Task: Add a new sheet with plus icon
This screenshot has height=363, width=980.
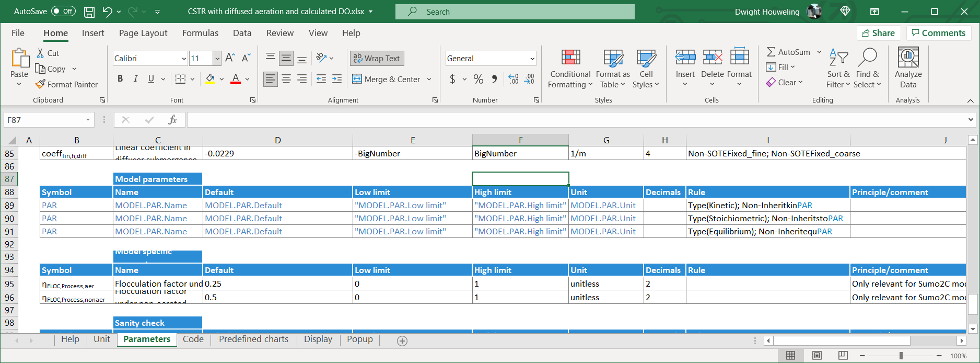Action: (x=402, y=341)
